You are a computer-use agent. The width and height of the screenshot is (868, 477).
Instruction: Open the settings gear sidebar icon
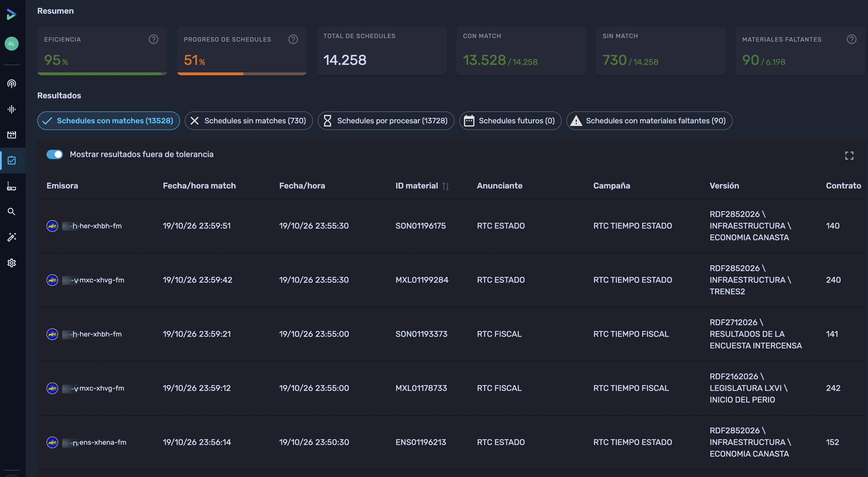pyautogui.click(x=12, y=263)
